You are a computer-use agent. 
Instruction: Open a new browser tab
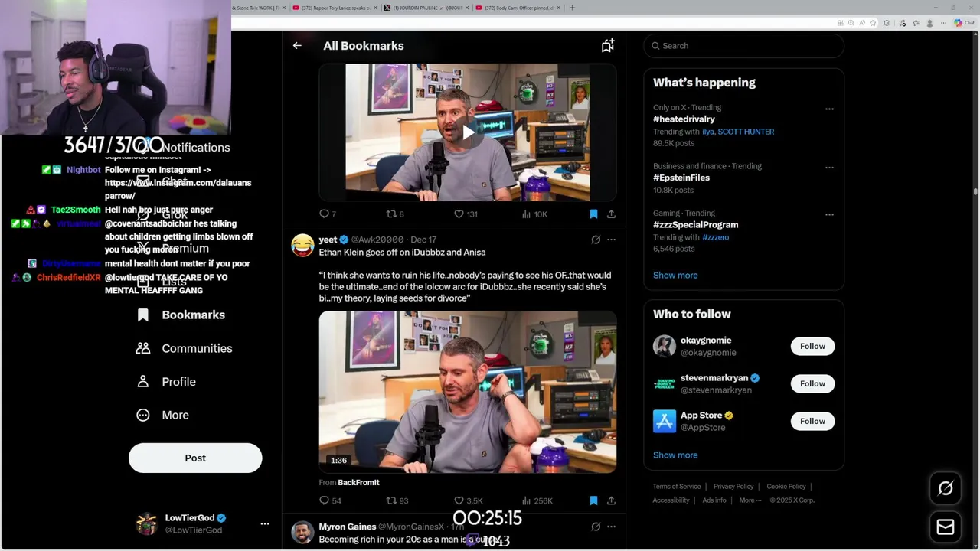tap(572, 8)
